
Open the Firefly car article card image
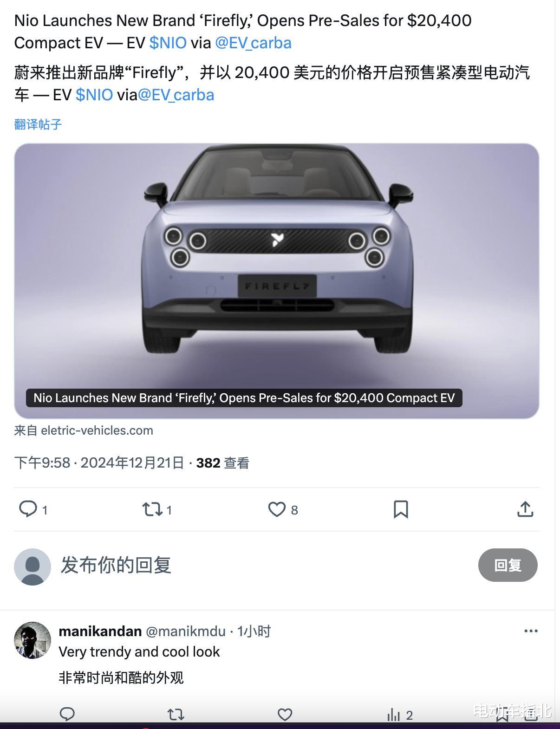point(277,281)
